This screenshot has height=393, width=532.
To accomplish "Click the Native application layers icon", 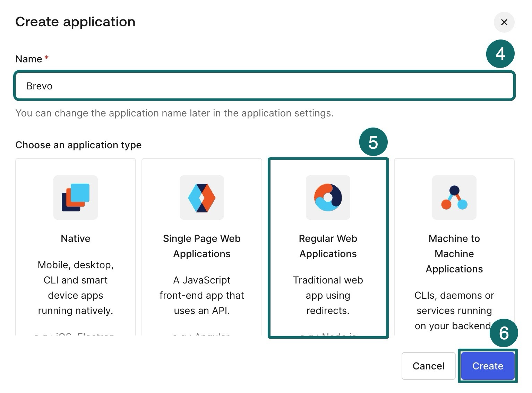I will tap(75, 198).
